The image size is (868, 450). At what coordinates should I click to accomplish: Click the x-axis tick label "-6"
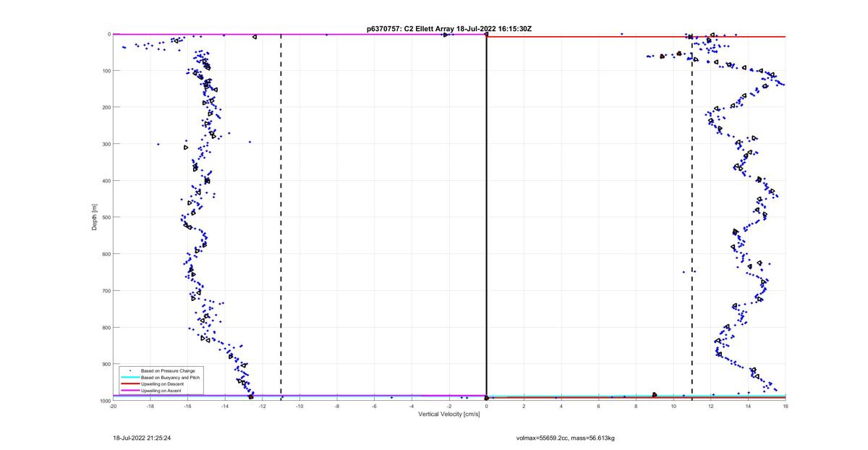click(375, 406)
